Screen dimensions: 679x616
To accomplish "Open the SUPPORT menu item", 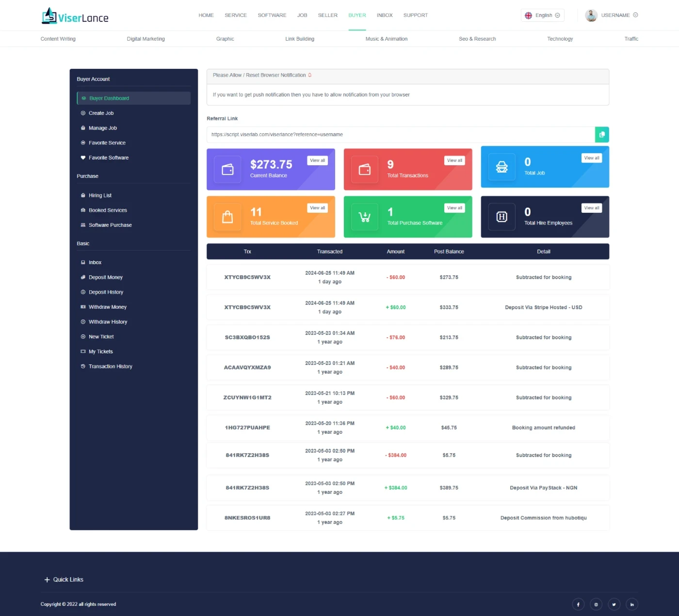I will 415,16.
